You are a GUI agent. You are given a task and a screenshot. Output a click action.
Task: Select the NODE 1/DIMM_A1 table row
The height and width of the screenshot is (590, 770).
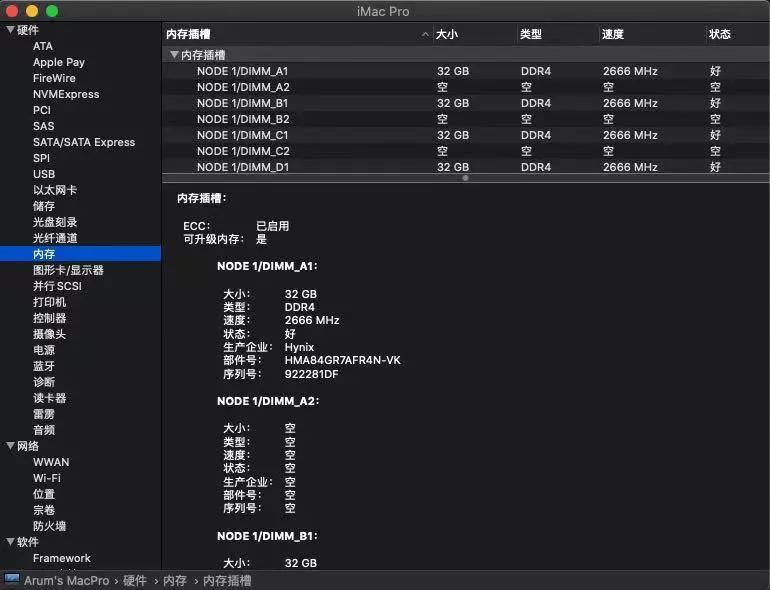pos(466,71)
